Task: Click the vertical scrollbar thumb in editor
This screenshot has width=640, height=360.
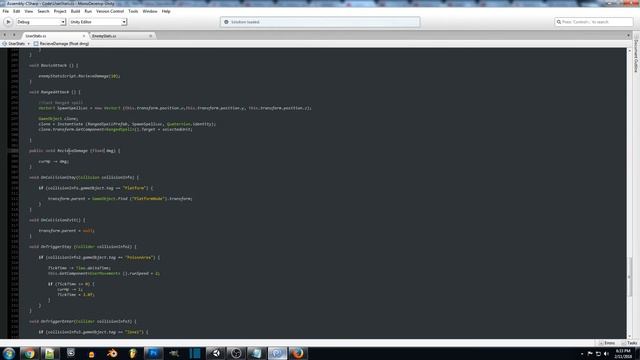Action: 629,277
